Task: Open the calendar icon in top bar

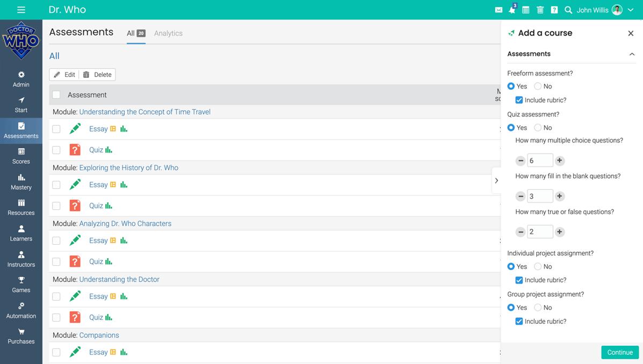Action: point(526,10)
